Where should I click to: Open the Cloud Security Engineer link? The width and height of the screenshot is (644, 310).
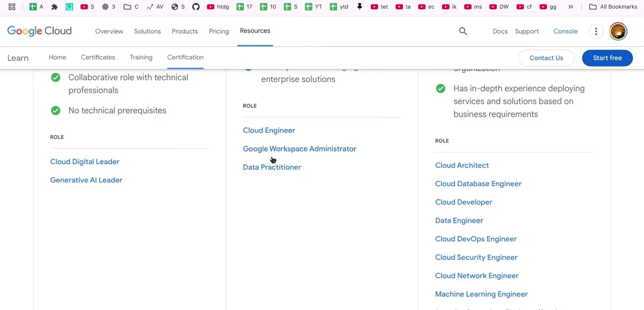pyautogui.click(x=476, y=258)
